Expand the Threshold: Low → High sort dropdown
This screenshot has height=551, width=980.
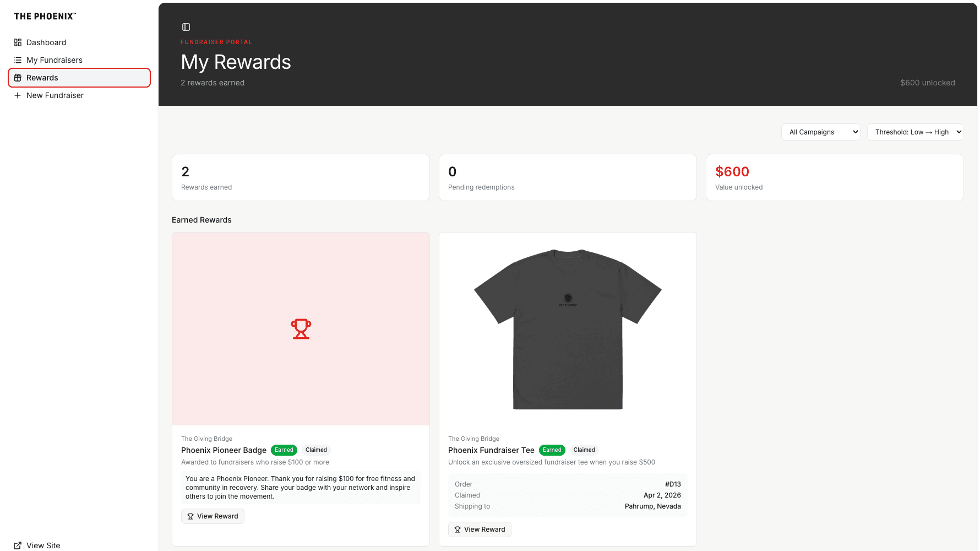(915, 132)
